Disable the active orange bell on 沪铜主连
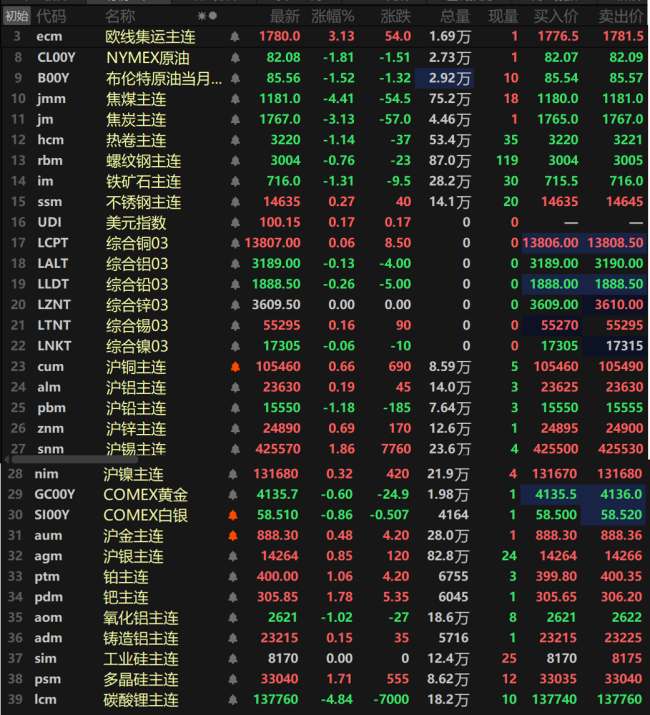The width and height of the screenshot is (650, 715). click(235, 367)
